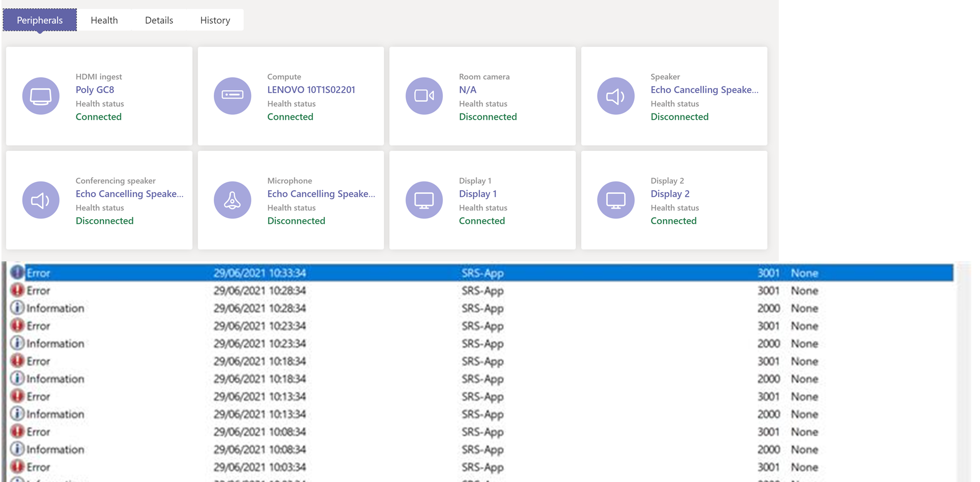Click the Compute Connected status

click(x=290, y=117)
